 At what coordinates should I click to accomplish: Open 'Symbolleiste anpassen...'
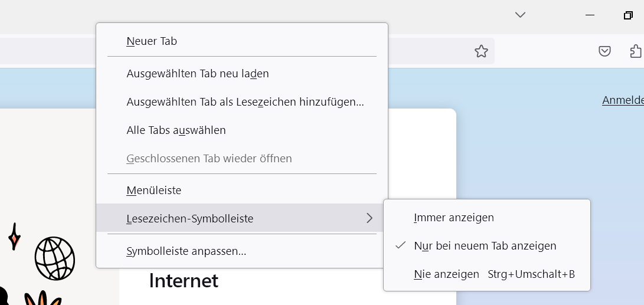186,251
